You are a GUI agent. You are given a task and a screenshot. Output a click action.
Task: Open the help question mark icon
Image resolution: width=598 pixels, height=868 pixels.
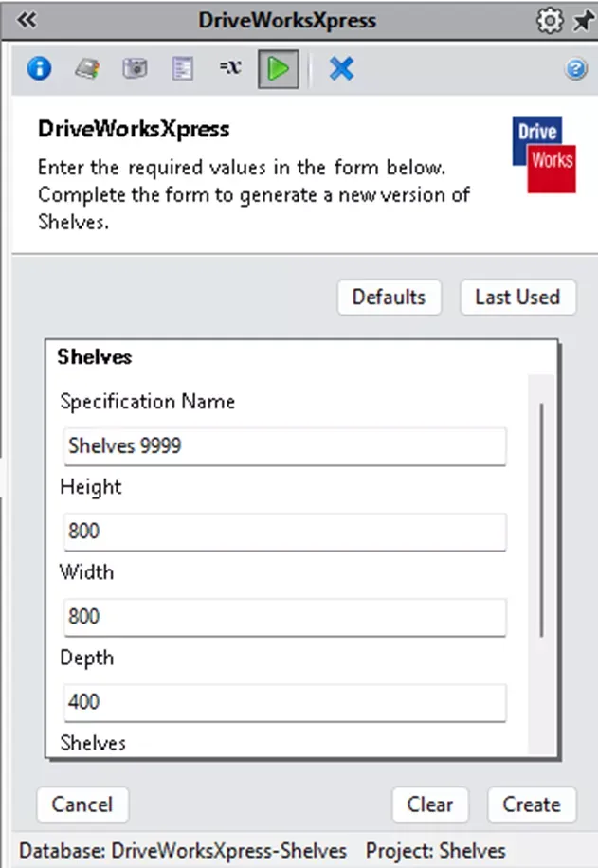(x=576, y=69)
